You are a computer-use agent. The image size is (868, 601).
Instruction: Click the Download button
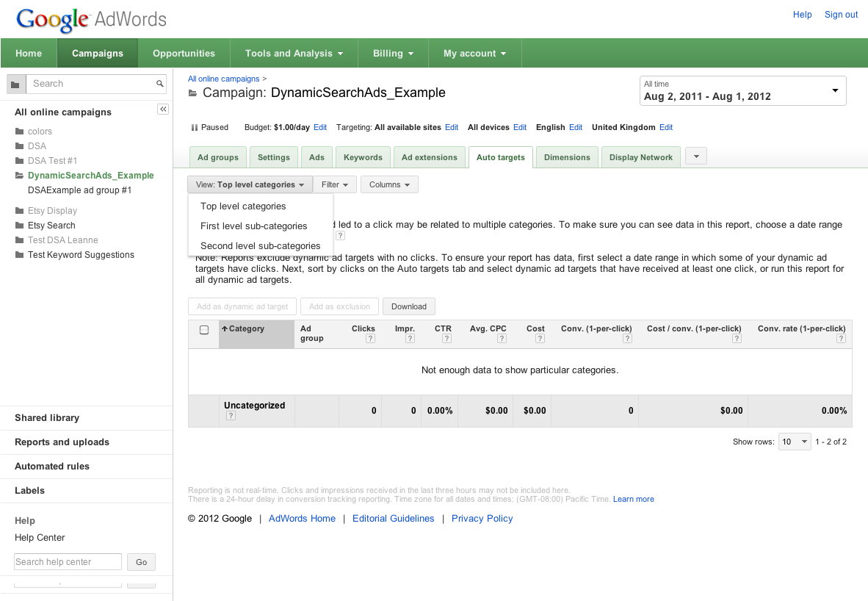point(408,306)
